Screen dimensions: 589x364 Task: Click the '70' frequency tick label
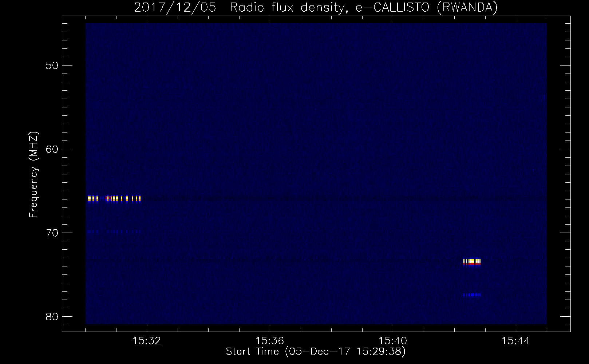(52, 233)
